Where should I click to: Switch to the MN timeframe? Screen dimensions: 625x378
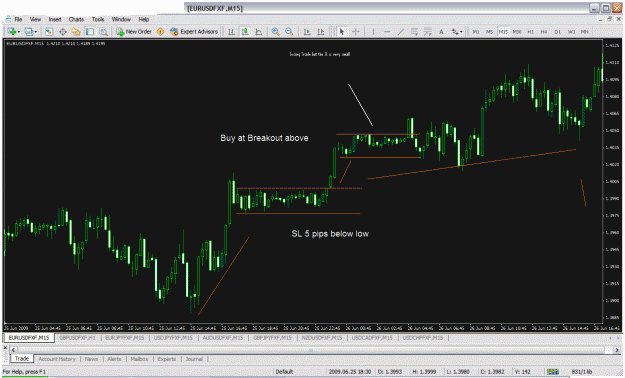click(x=585, y=32)
